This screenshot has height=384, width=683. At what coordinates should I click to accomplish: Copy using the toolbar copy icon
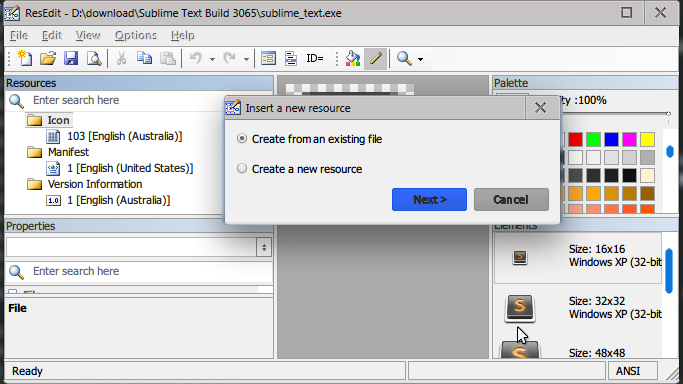(144, 58)
